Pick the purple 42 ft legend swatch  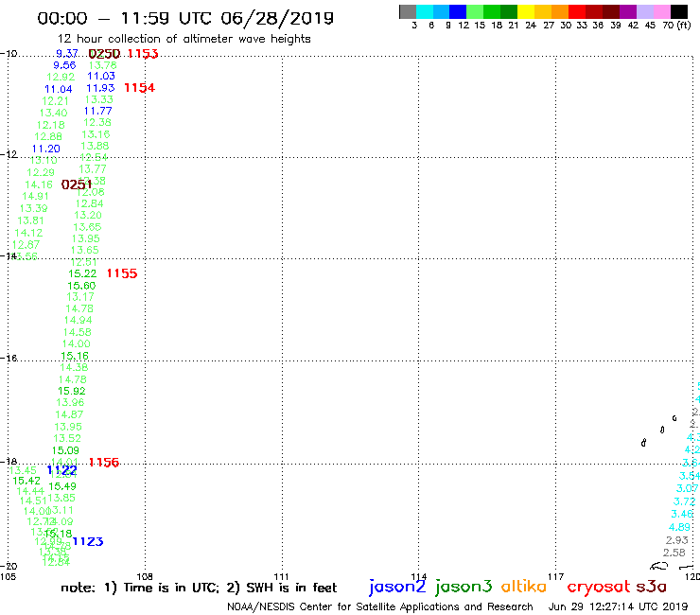[628, 11]
